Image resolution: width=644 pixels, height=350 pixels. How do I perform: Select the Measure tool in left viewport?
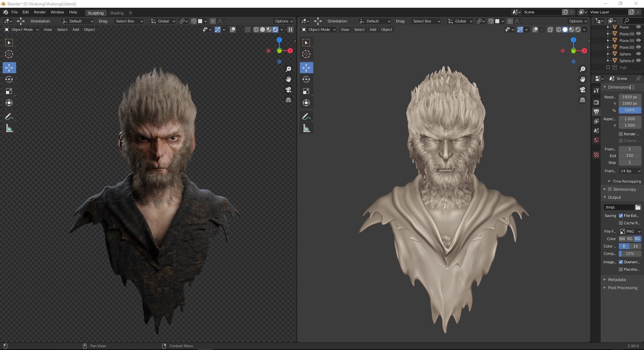pos(9,128)
